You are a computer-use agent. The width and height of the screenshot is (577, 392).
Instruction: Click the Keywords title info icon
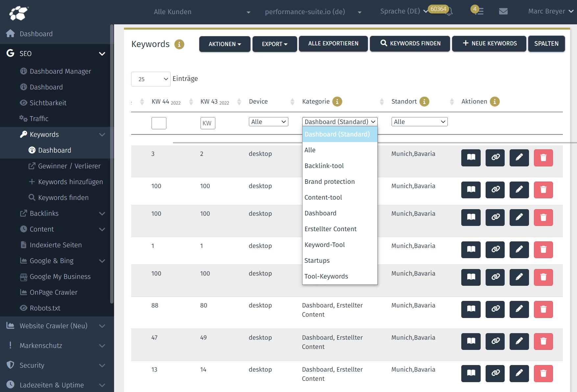(x=179, y=44)
